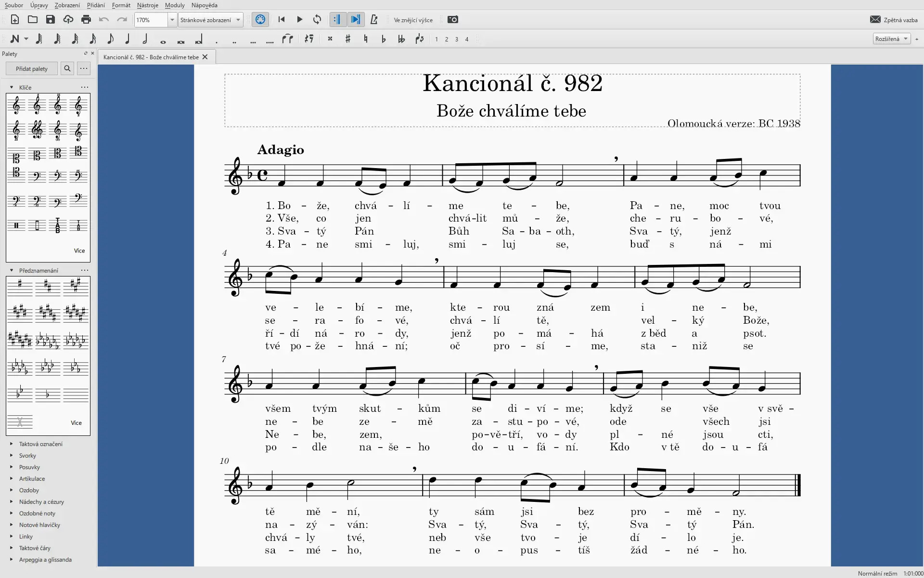The height and width of the screenshot is (578, 924).
Task: Toggle play repeats button
Action: 337,20
